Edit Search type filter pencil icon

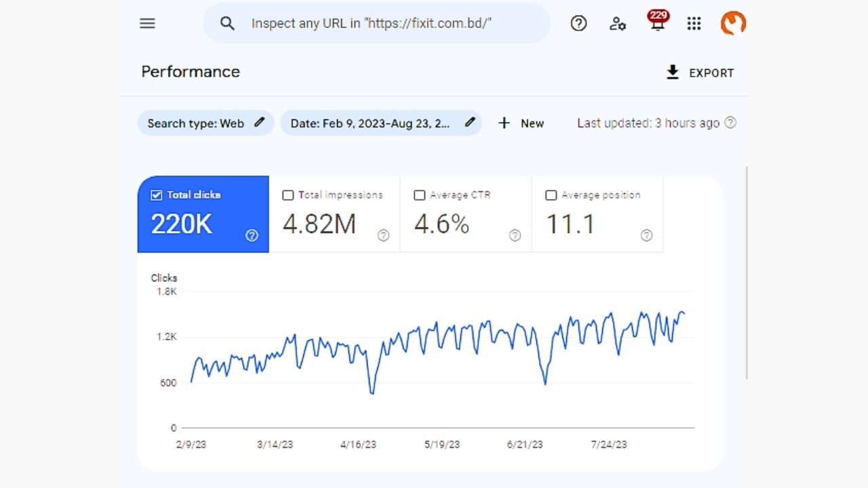coord(259,123)
